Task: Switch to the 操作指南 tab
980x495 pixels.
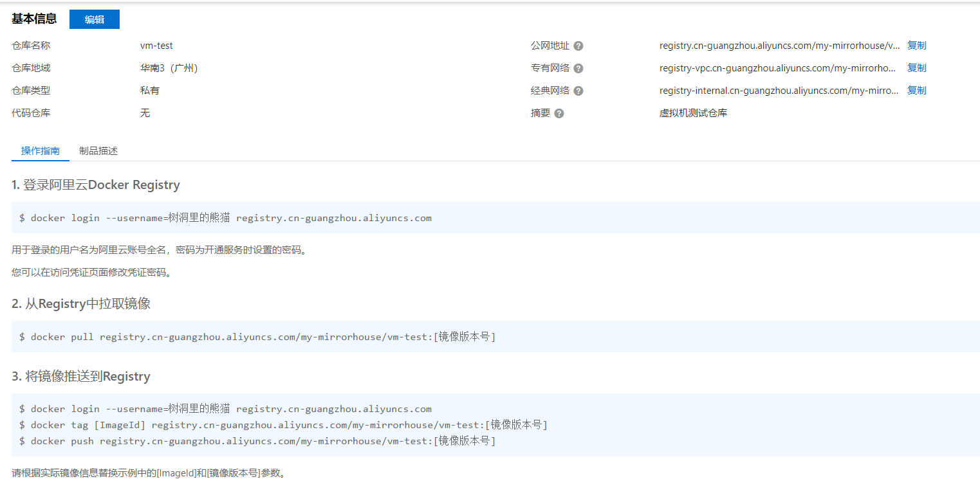Action: coord(41,151)
